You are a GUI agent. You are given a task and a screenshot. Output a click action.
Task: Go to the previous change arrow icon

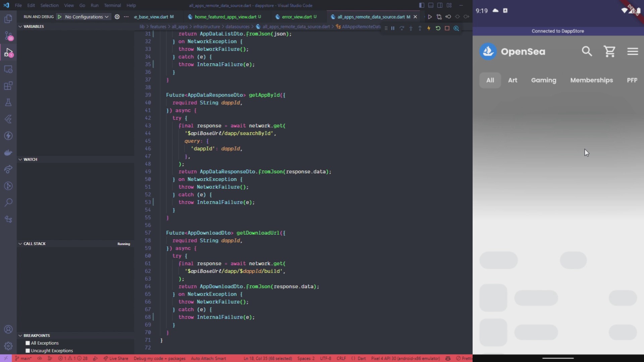pos(448,17)
